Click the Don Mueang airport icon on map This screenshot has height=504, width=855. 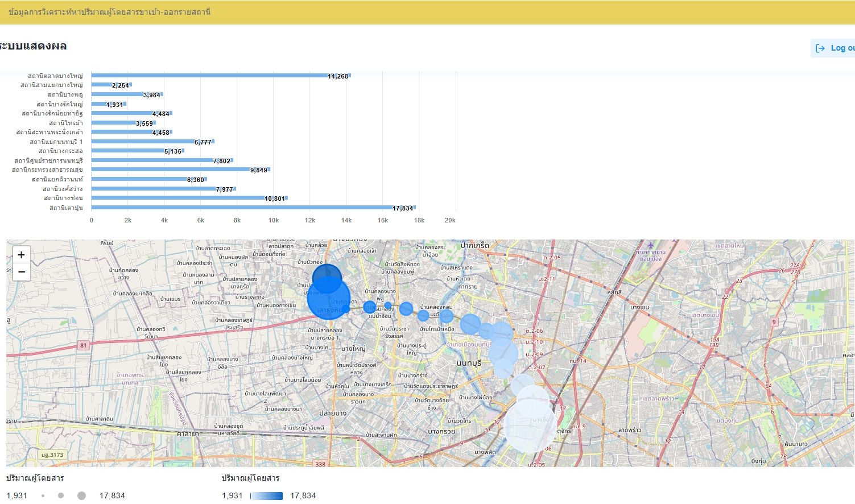pos(651,246)
